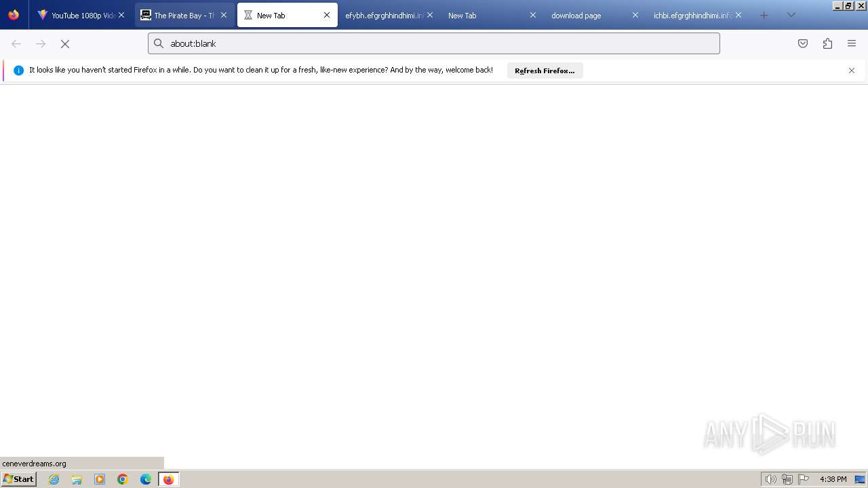Select the Firefox taskbar button
Screen dimensions: 868x488
pos(168,479)
